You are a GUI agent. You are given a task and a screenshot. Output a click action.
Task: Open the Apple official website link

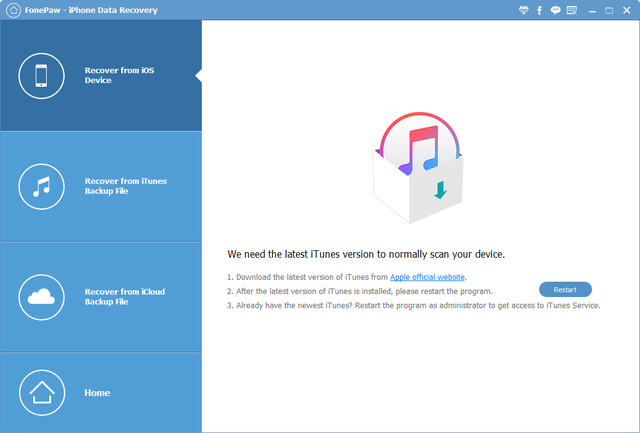(x=428, y=277)
